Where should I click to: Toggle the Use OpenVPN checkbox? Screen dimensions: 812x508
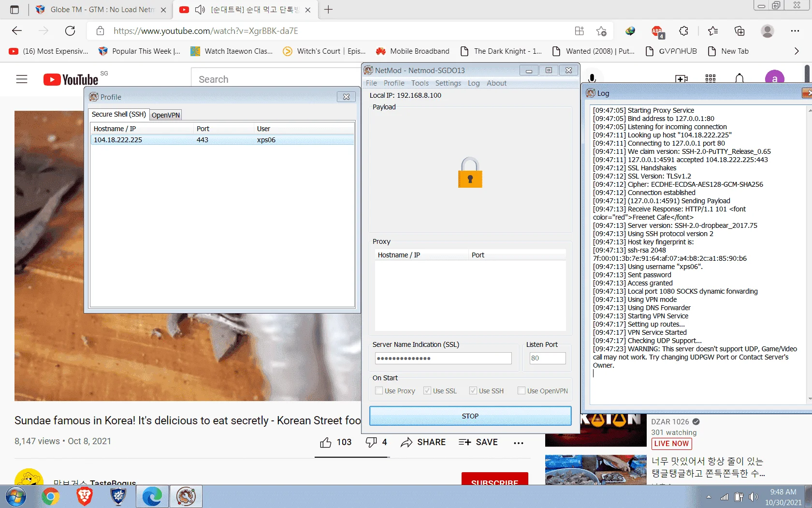coord(522,390)
